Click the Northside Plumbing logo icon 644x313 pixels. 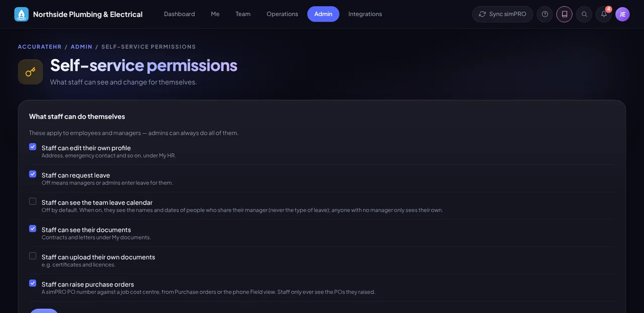(22, 14)
